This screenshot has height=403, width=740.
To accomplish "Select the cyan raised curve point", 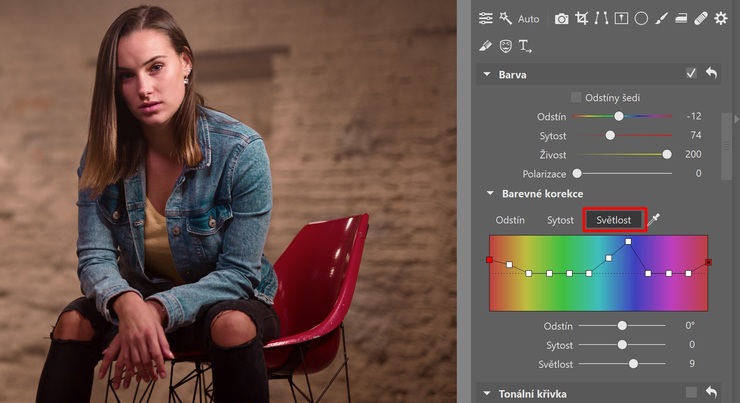I will pyautogui.click(x=609, y=258).
